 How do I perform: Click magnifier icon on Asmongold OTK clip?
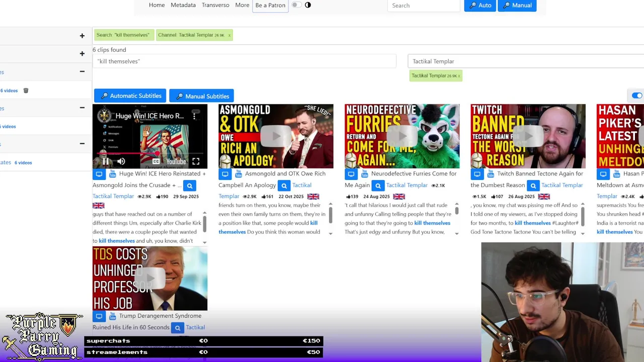pyautogui.click(x=284, y=186)
